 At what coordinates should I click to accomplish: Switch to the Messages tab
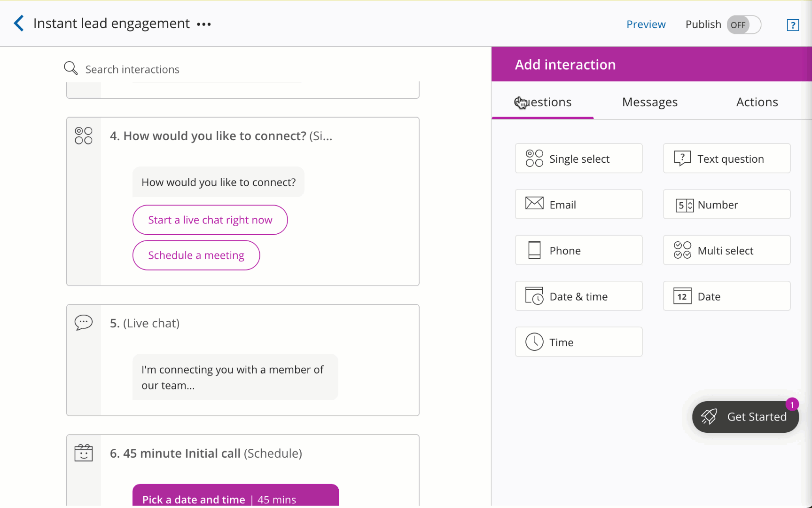649,102
